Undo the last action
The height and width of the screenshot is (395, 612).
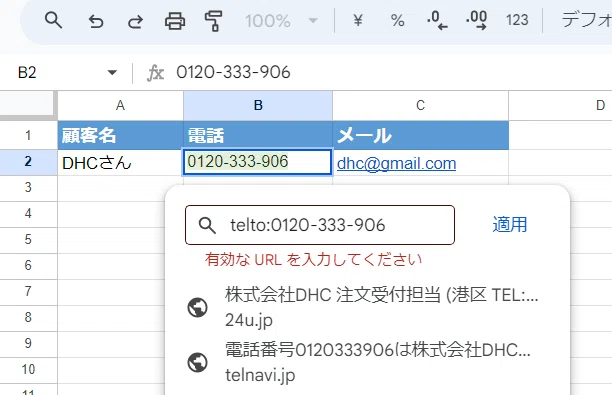[x=96, y=21]
